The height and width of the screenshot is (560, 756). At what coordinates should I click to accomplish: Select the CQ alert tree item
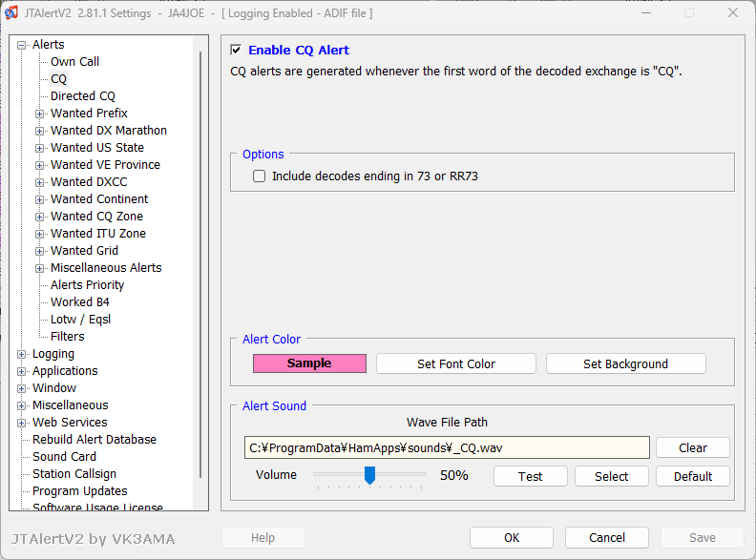(x=59, y=79)
